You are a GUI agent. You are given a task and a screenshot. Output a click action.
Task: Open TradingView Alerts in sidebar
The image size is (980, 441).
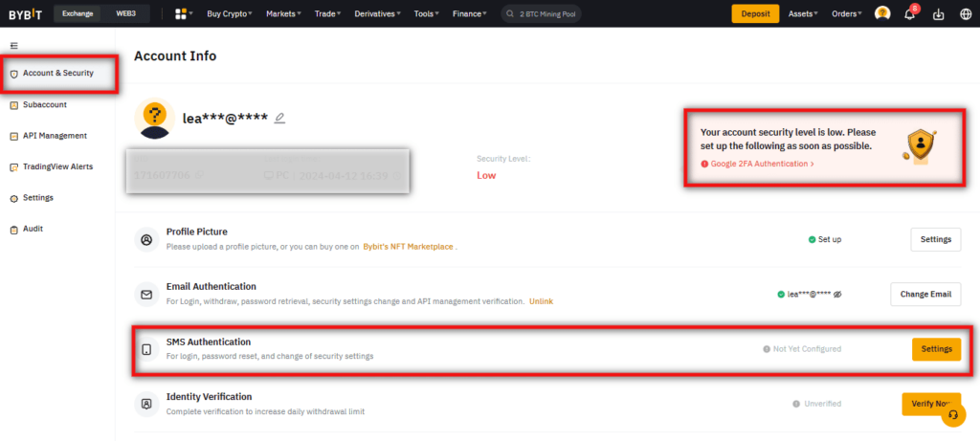[x=57, y=166]
